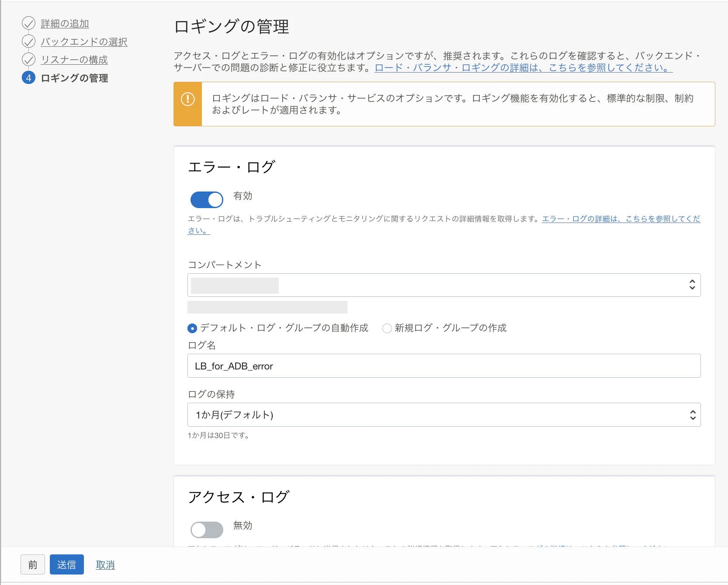Enable the アクセス・ログ toggle switch
The height and width of the screenshot is (585, 728).
[207, 530]
